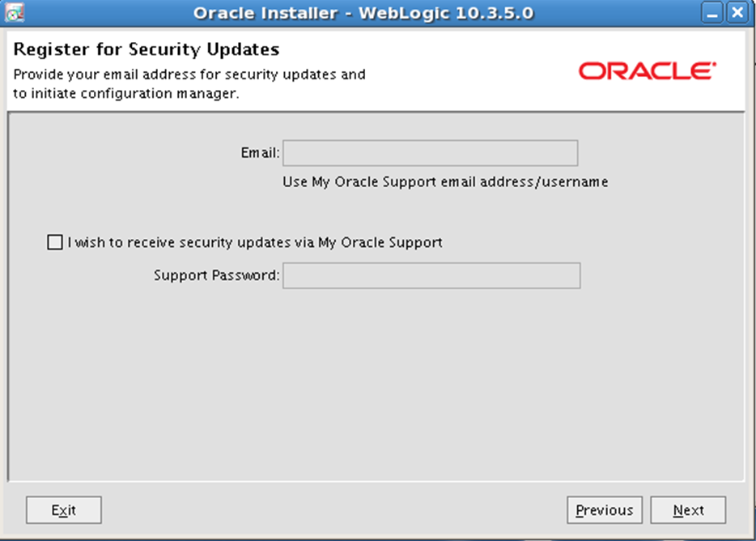756x541 pixels.
Task: Minimize the Oracle Installer window
Action: (712, 12)
